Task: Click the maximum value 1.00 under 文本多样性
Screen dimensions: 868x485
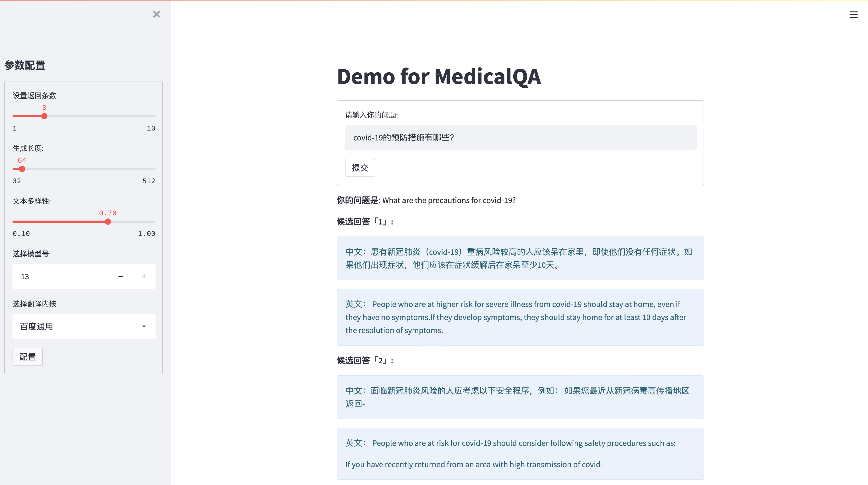Action: pos(147,234)
